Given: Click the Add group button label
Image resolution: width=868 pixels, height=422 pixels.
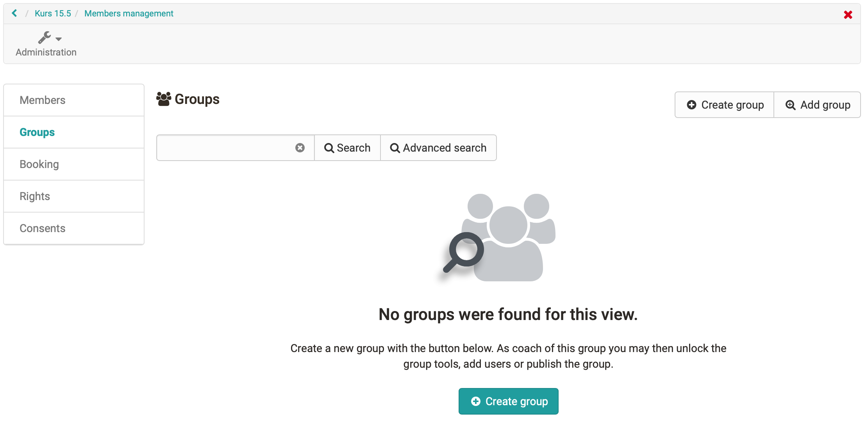Looking at the screenshot, I should [825, 105].
